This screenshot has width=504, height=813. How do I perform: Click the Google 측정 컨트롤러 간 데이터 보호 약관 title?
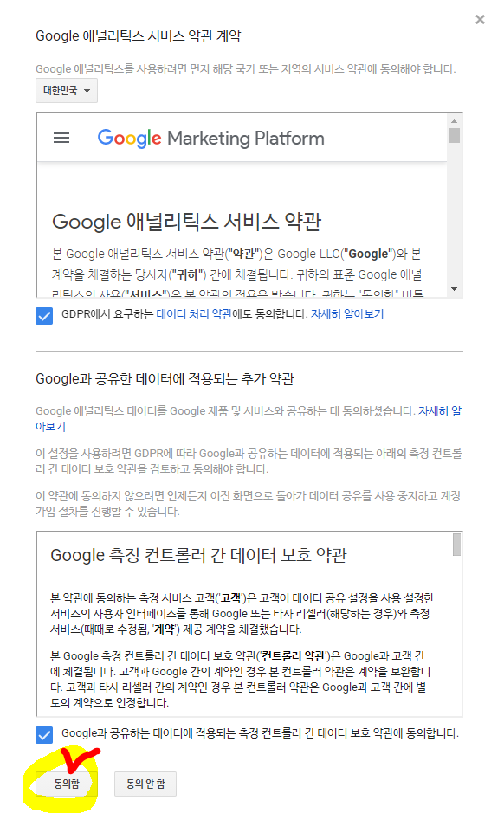point(198,555)
